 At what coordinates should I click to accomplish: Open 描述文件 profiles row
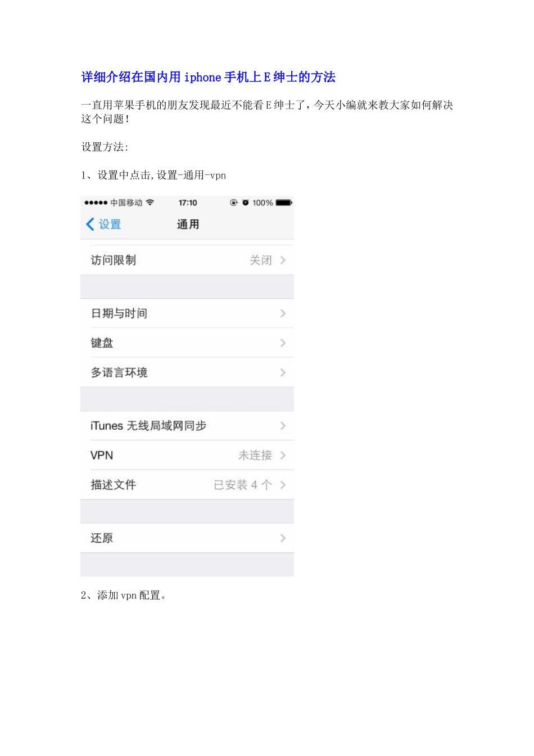[x=187, y=485]
